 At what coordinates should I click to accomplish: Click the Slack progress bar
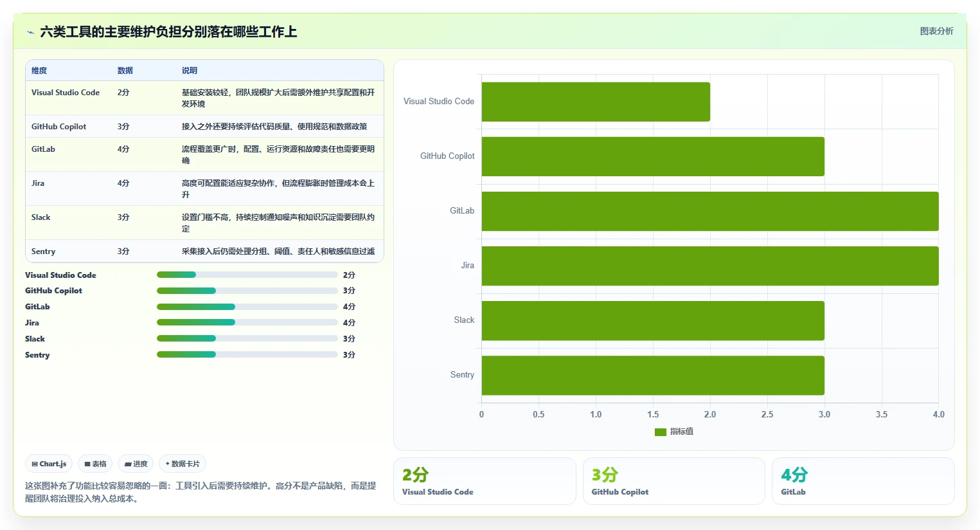point(247,338)
